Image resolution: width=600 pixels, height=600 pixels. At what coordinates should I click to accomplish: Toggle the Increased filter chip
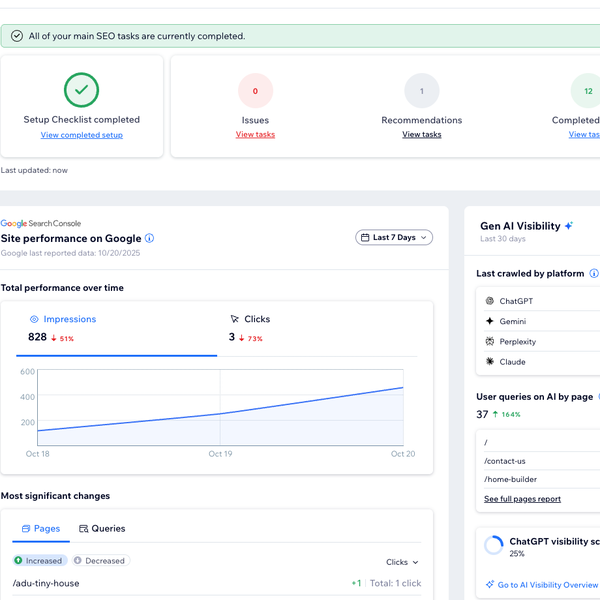[40, 561]
